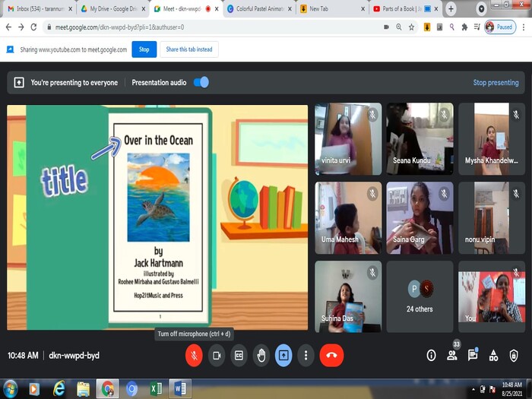This screenshot has width=532, height=399.
Task: Raise hand in the meeting
Action: (x=261, y=355)
